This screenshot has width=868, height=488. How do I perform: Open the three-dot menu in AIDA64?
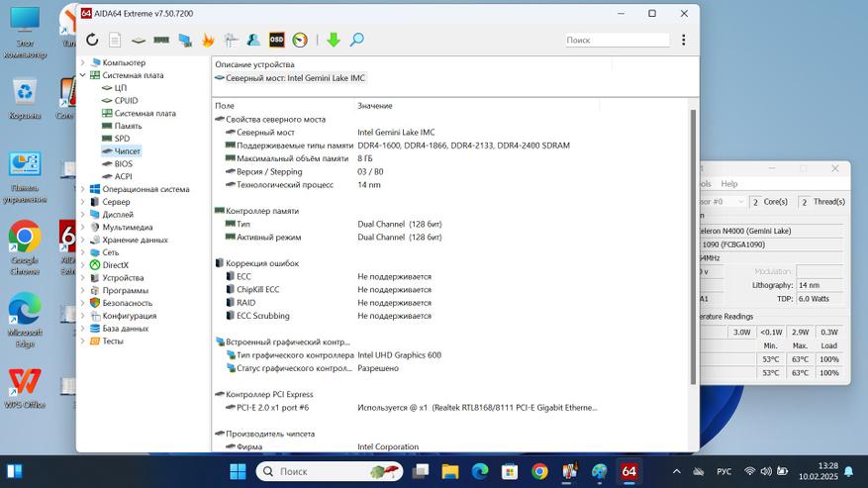(x=684, y=40)
